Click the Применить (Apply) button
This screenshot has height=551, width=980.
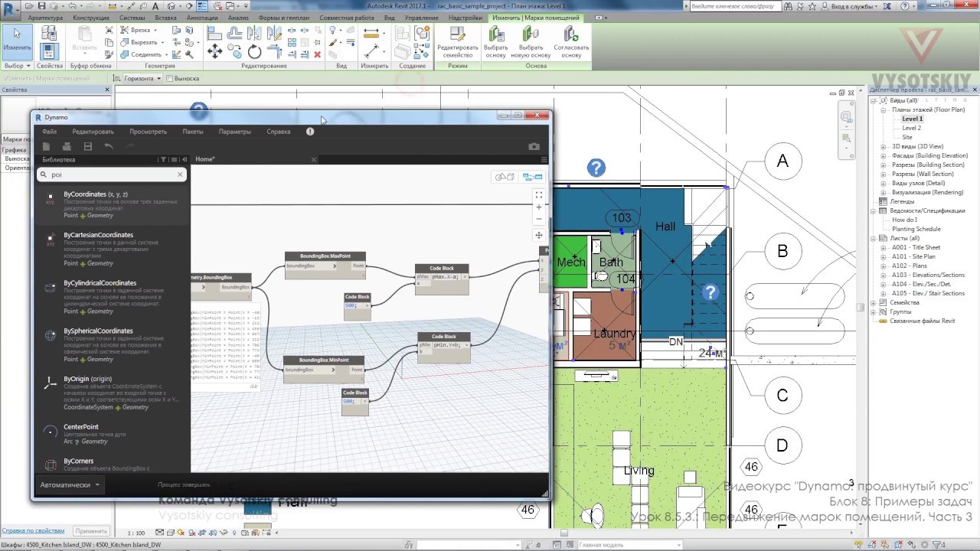pyautogui.click(x=91, y=531)
